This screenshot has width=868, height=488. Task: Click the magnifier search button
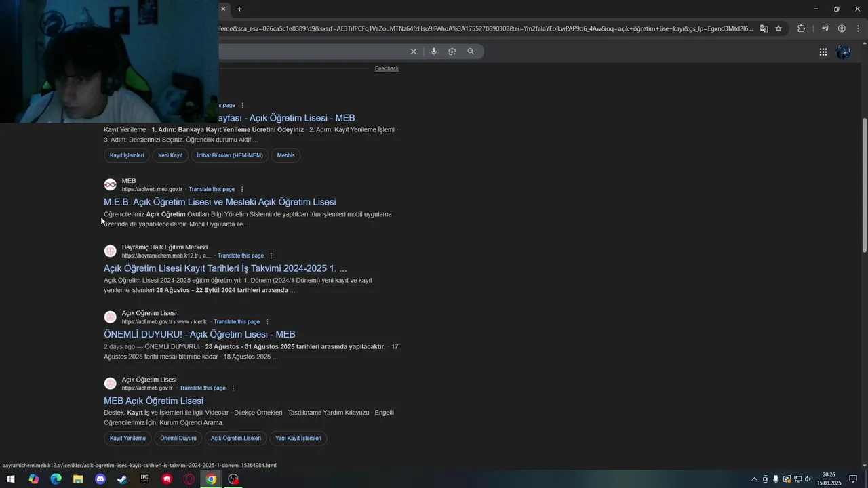[x=471, y=52]
